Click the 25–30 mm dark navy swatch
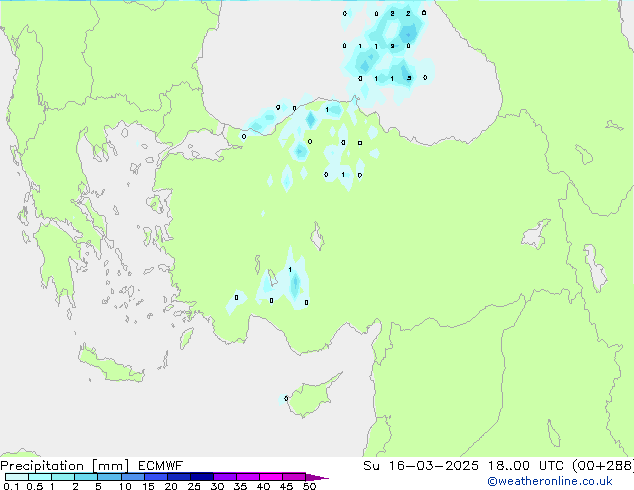This screenshot has width=634, height=490. 201,477
